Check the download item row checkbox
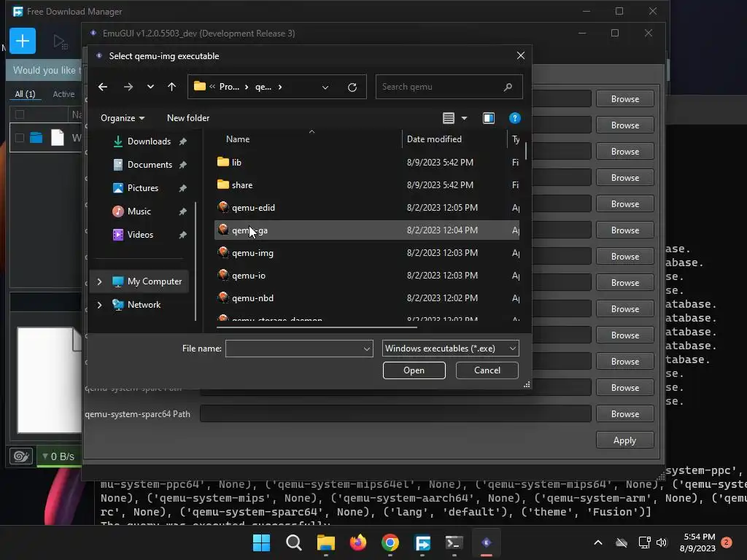 tap(20, 138)
